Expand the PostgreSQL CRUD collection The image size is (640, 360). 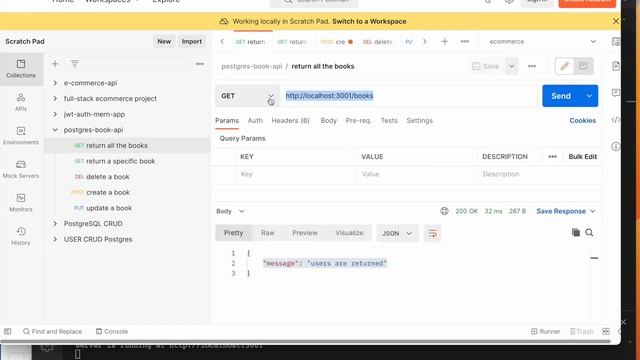(55, 224)
